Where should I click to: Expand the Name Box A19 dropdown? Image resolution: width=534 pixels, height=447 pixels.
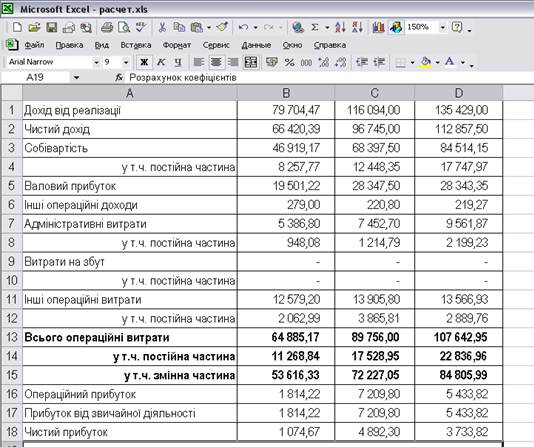(76, 78)
